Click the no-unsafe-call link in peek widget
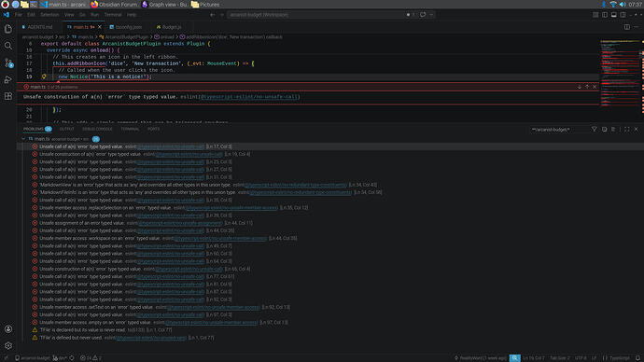 tap(250, 97)
